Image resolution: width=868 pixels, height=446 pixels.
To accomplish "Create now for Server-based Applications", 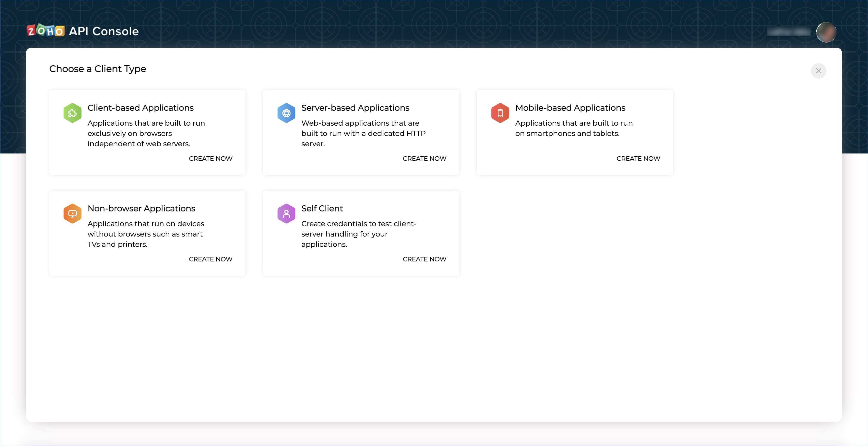I will click(x=424, y=159).
